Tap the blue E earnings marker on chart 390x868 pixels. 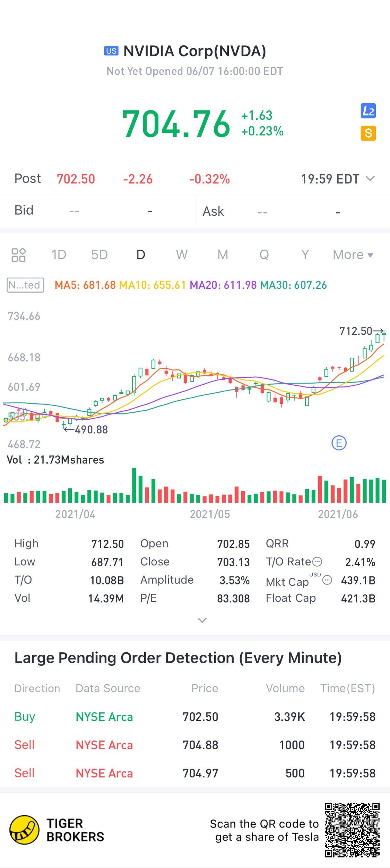point(339,443)
